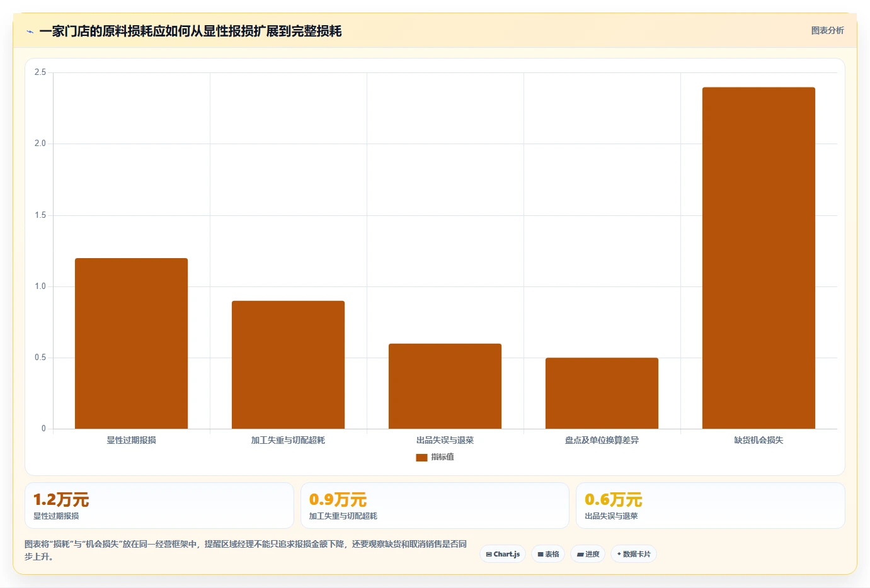Click x-axis label 显性过期报损
The width and height of the screenshot is (870, 588).
pyautogui.click(x=131, y=440)
